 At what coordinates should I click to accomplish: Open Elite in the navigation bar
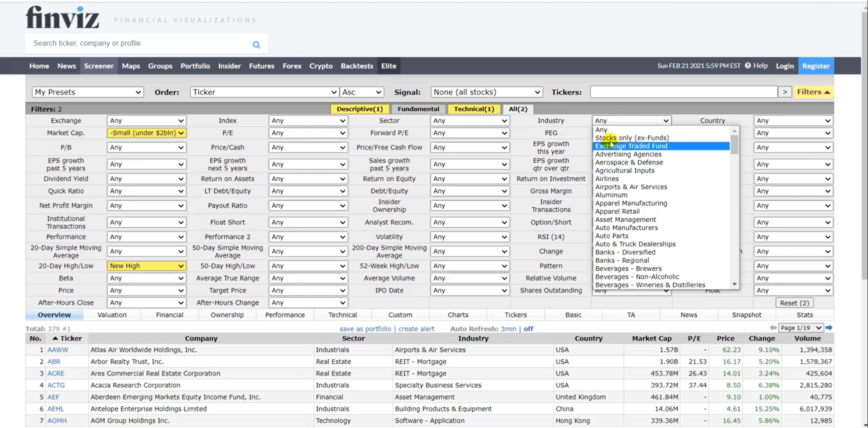coord(389,66)
